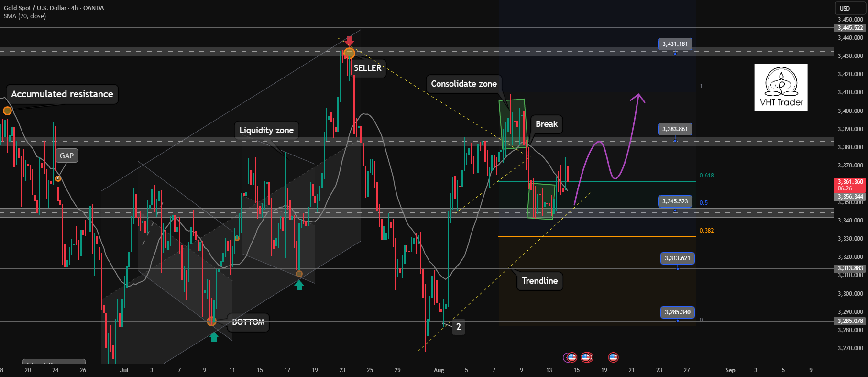Image resolution: width=868 pixels, height=377 pixels.
Task: Select the purple projected path arrowhead
Action: point(638,97)
